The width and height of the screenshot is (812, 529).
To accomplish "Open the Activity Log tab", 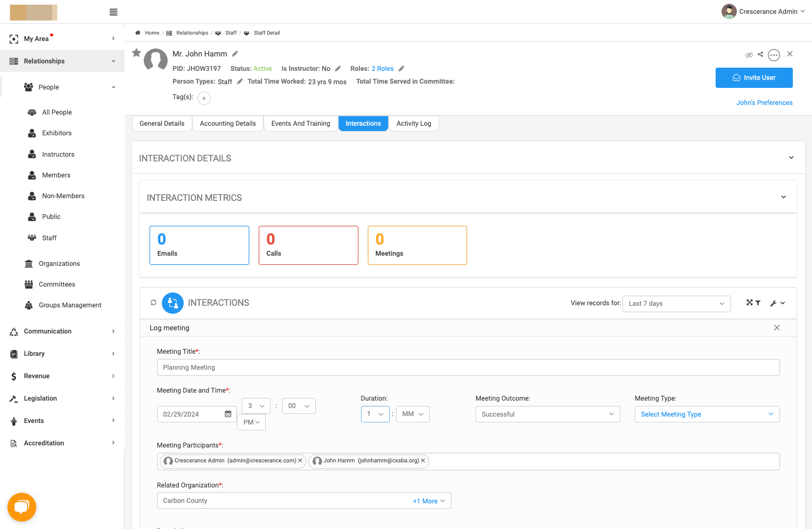I will coord(414,124).
